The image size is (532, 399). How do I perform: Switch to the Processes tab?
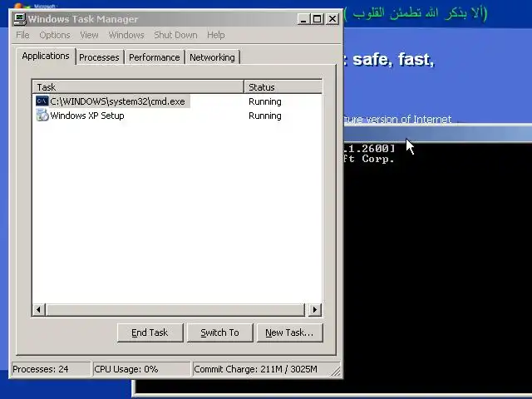99,57
